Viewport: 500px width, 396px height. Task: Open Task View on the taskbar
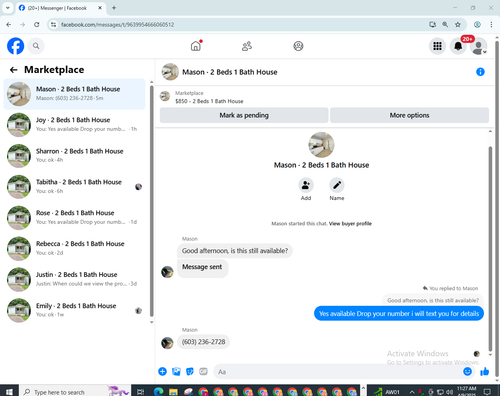coord(141,392)
